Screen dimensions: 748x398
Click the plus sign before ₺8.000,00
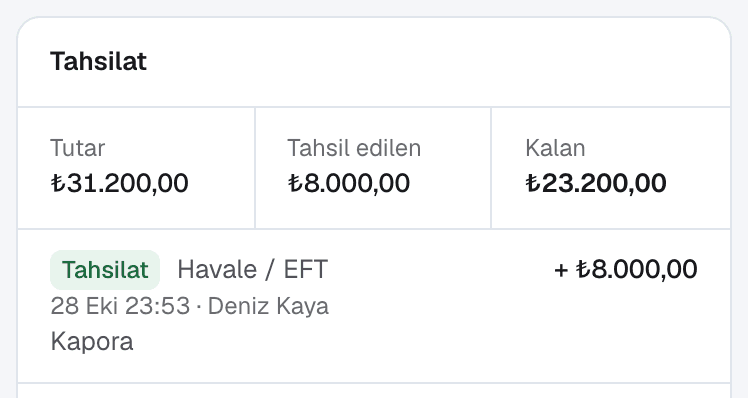[x=561, y=270]
